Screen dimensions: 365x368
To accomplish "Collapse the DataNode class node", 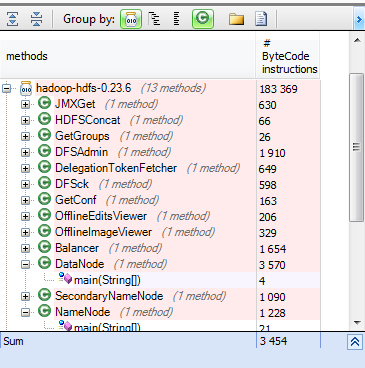I will [25, 265].
